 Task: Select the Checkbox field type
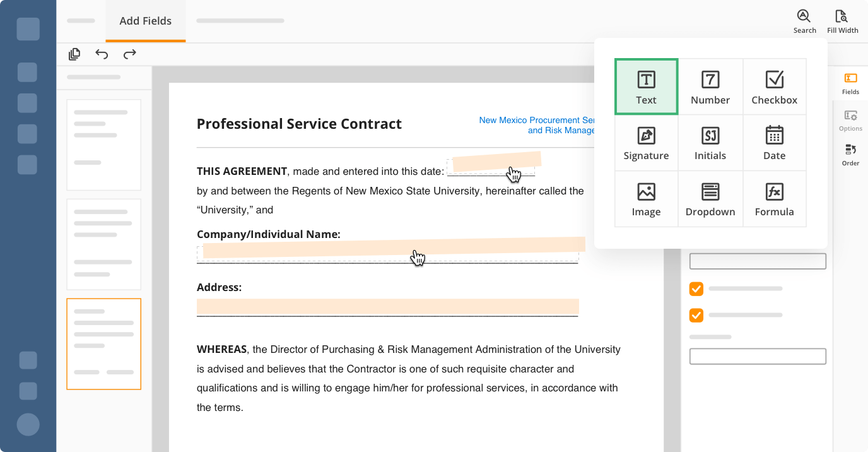coord(774,87)
